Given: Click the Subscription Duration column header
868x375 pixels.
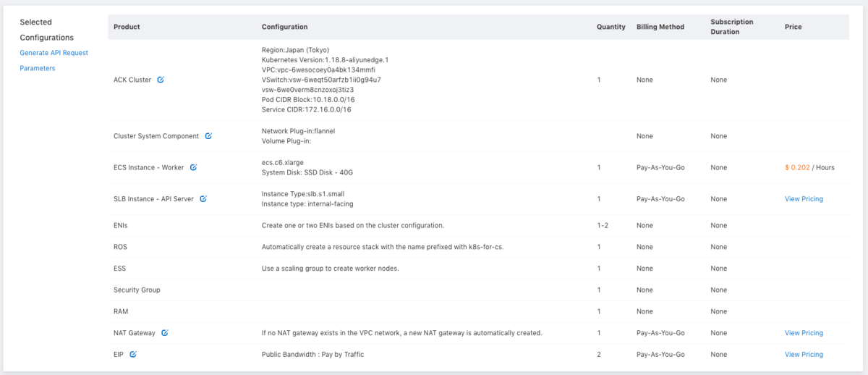Looking at the screenshot, I should (731, 27).
